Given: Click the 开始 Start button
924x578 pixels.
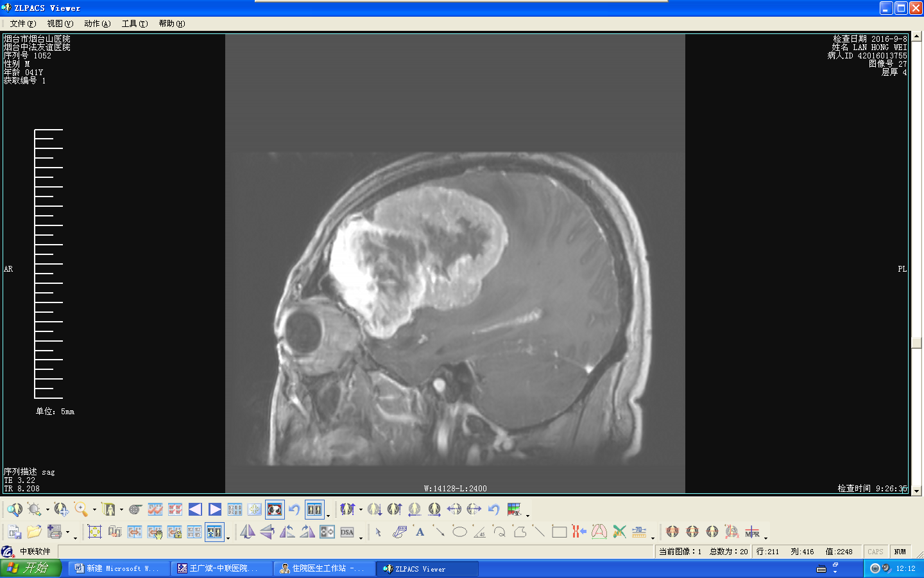Looking at the screenshot, I should point(30,568).
